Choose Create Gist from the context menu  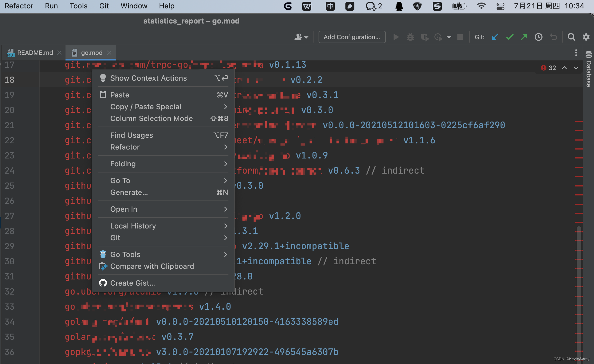[x=132, y=283]
